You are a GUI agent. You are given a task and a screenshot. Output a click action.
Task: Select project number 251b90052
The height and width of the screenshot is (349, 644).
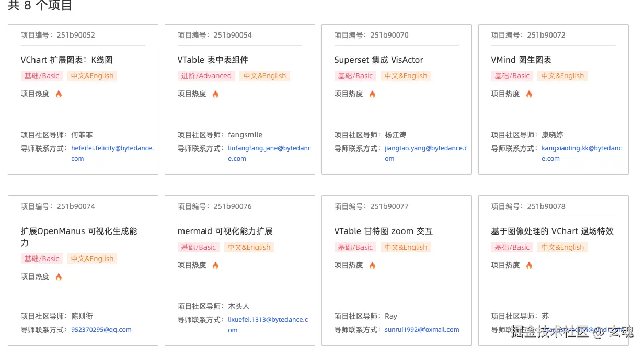pyautogui.click(x=76, y=35)
